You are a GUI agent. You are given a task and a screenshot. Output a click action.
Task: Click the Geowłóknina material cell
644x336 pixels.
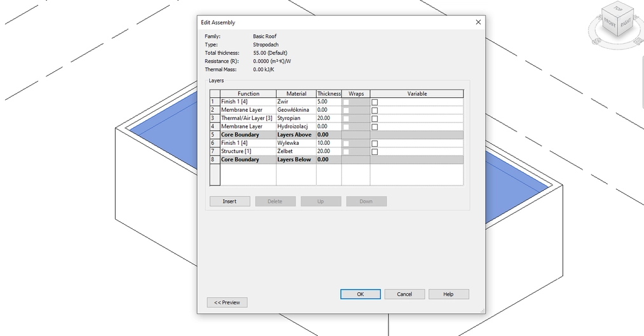[x=296, y=110]
